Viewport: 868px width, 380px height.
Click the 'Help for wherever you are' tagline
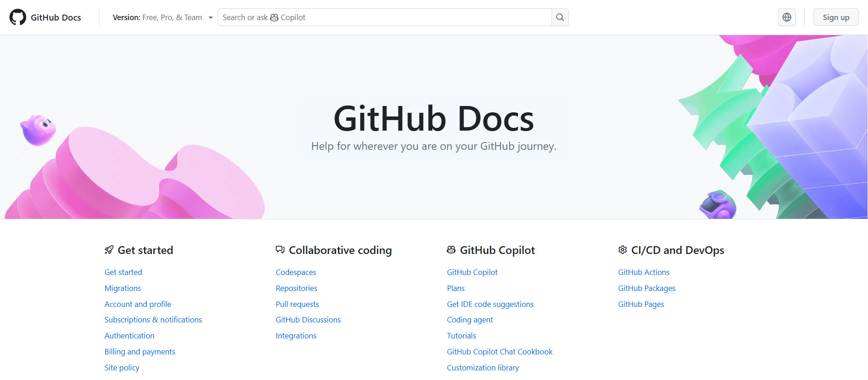(434, 146)
